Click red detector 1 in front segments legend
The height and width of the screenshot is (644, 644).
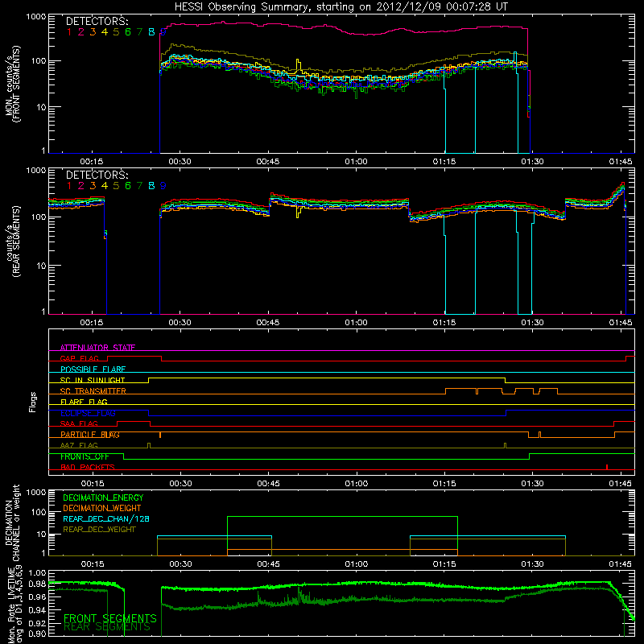69,32
